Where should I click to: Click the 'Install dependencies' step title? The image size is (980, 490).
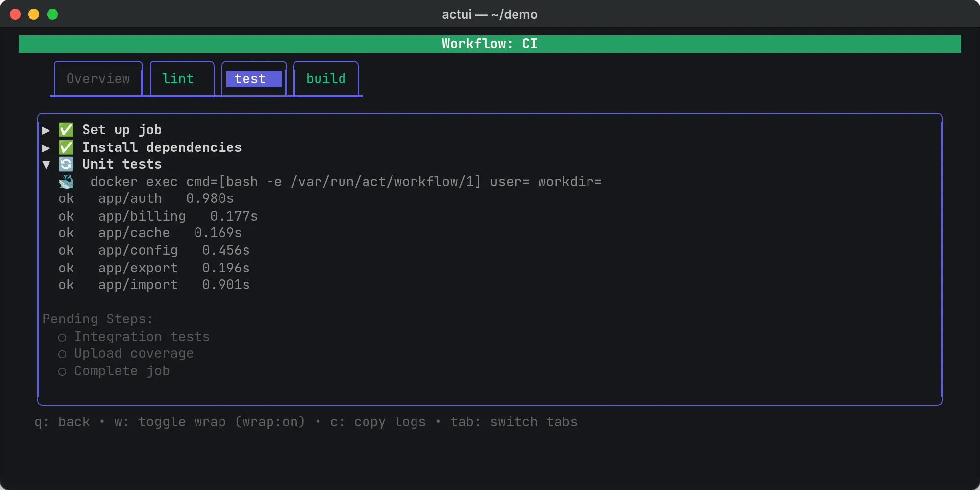coord(162,147)
